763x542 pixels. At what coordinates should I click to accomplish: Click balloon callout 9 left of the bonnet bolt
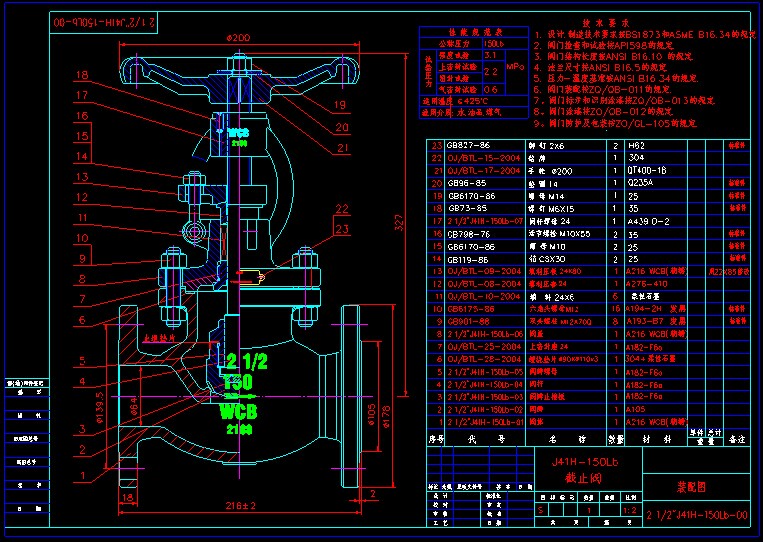(82, 259)
